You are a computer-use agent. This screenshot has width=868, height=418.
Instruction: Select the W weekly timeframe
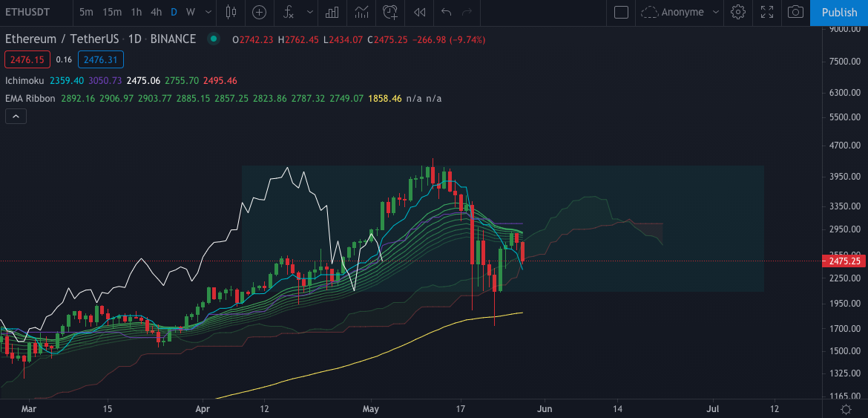tap(191, 12)
